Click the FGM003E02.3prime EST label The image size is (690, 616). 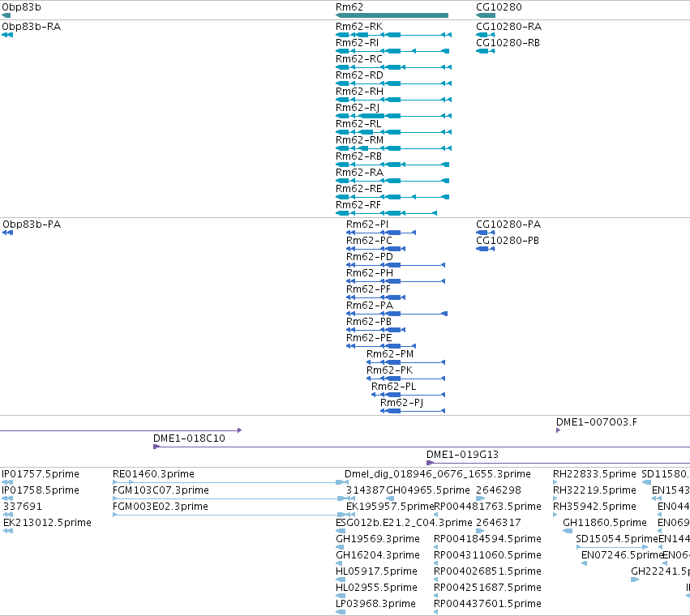(161, 507)
